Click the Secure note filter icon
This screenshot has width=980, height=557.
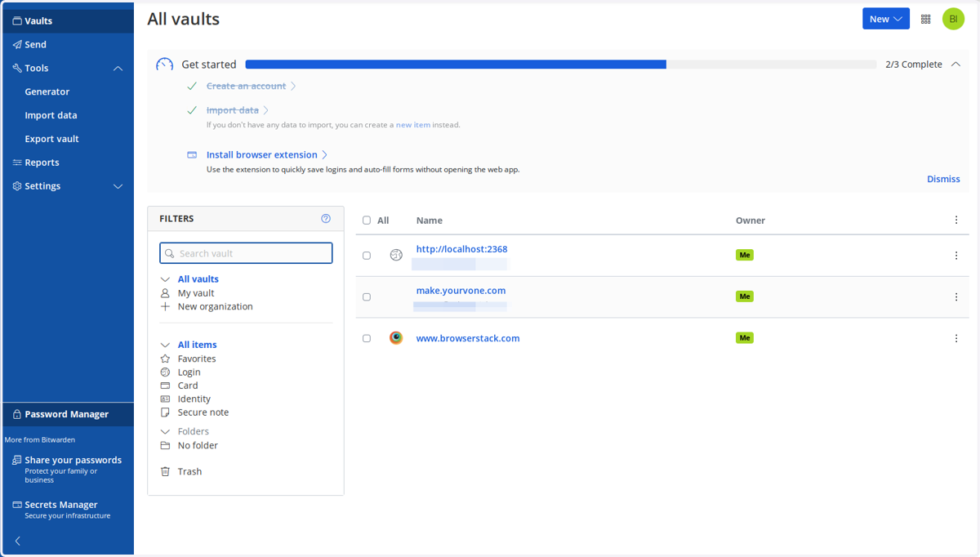click(x=165, y=412)
